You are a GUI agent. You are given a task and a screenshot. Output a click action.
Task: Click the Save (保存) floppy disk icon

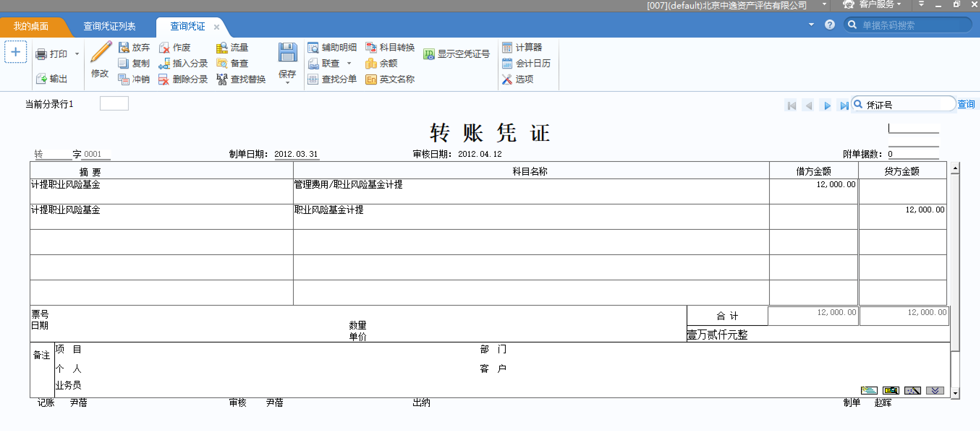click(287, 52)
